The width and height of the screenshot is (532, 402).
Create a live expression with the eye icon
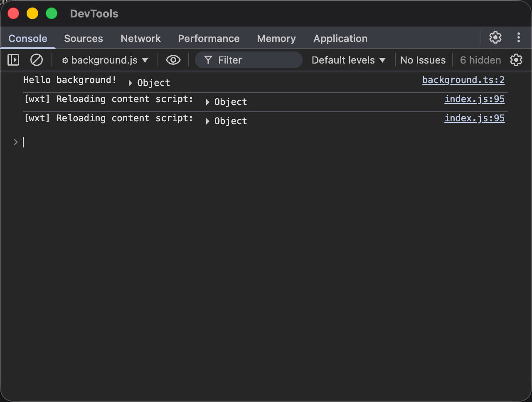pyautogui.click(x=173, y=60)
